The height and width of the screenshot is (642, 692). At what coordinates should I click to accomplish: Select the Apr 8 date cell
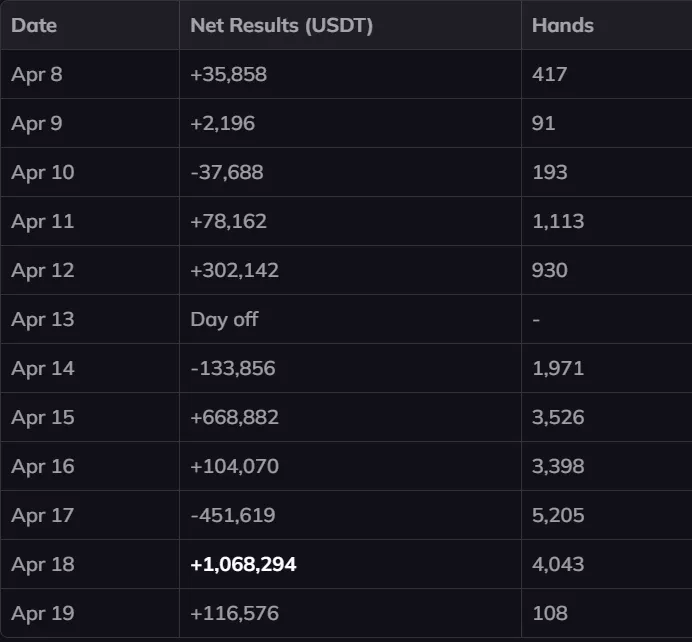[37, 74]
